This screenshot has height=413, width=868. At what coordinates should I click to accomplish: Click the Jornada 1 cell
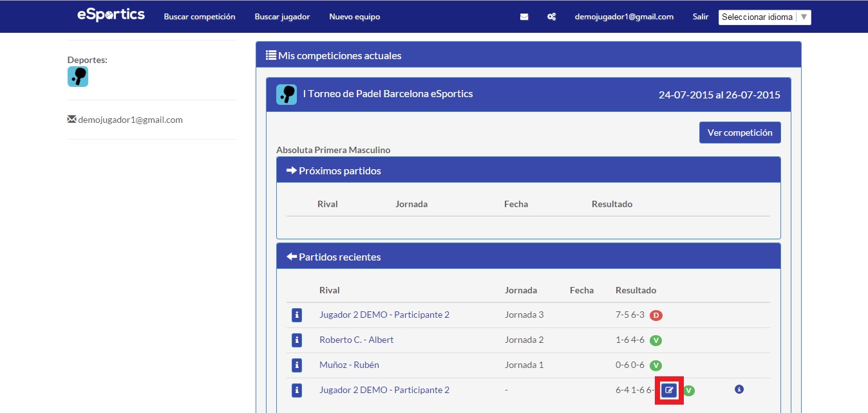tap(524, 365)
